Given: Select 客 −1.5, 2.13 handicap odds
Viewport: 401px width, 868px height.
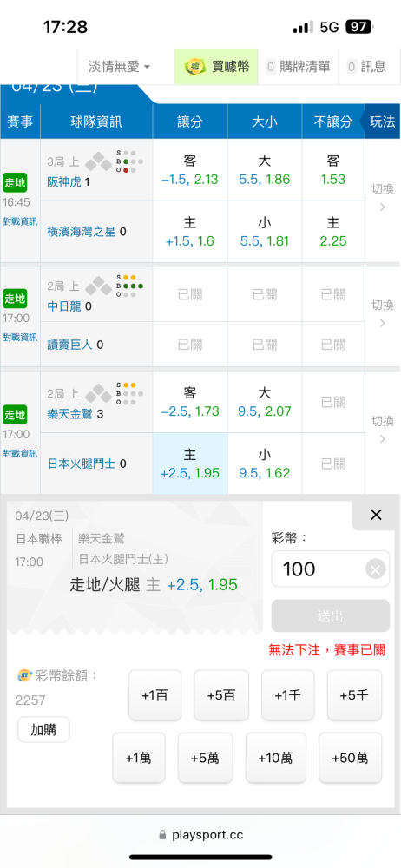Looking at the screenshot, I should (189, 170).
